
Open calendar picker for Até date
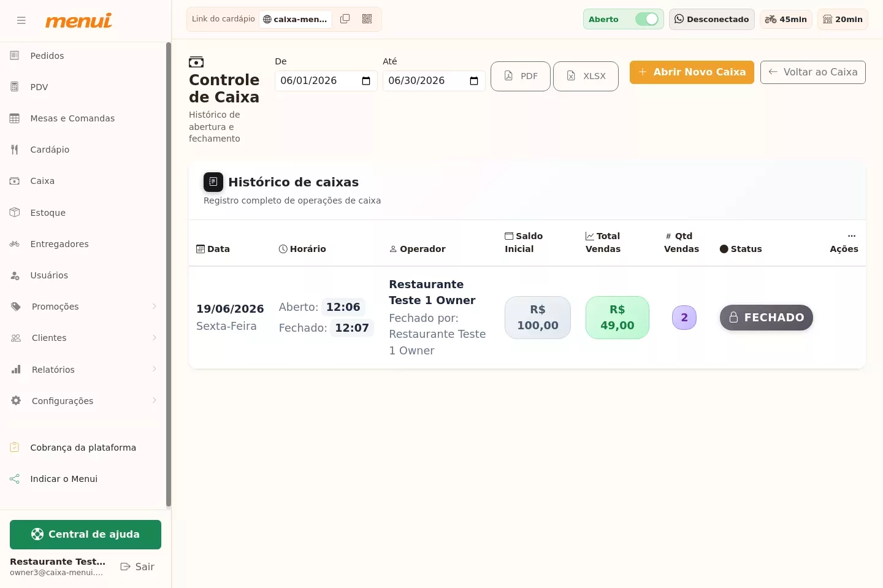pyautogui.click(x=474, y=81)
